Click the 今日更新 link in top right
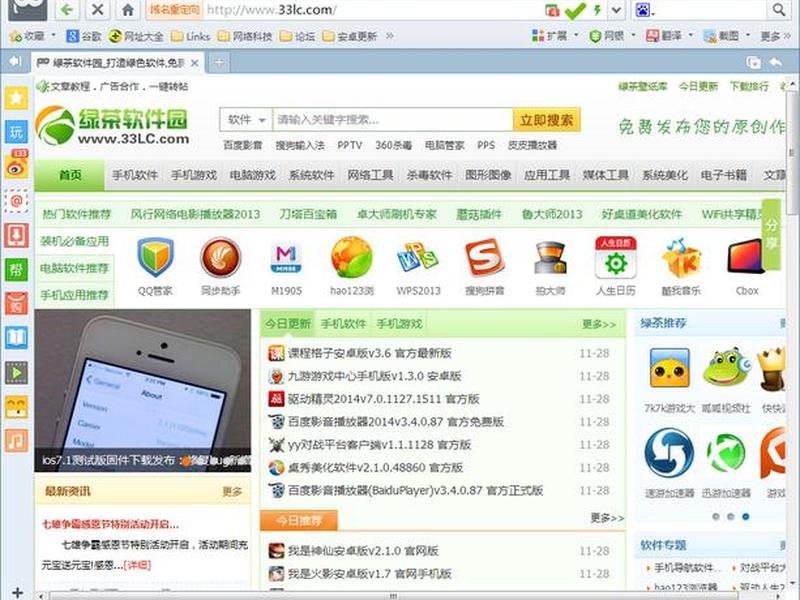 [x=698, y=86]
